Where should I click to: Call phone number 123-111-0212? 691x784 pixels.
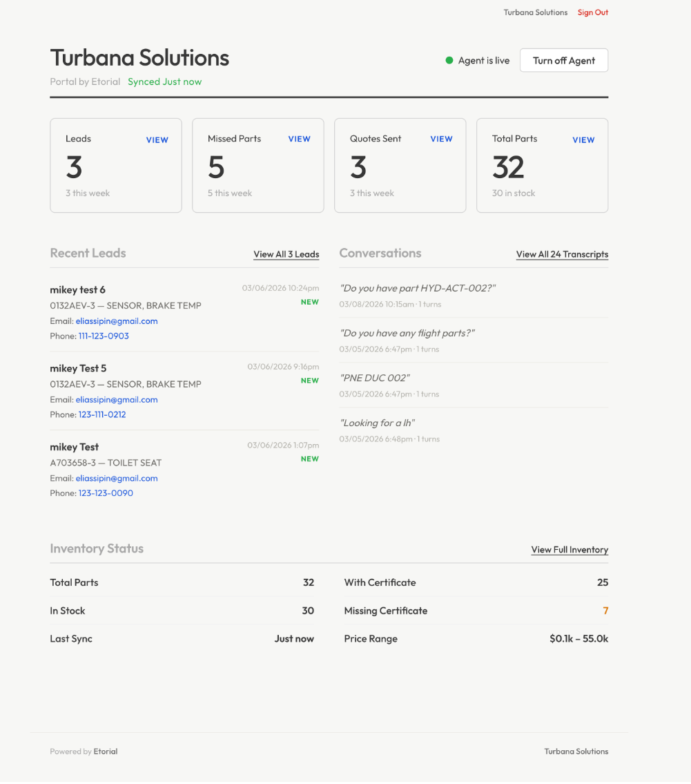[102, 414]
